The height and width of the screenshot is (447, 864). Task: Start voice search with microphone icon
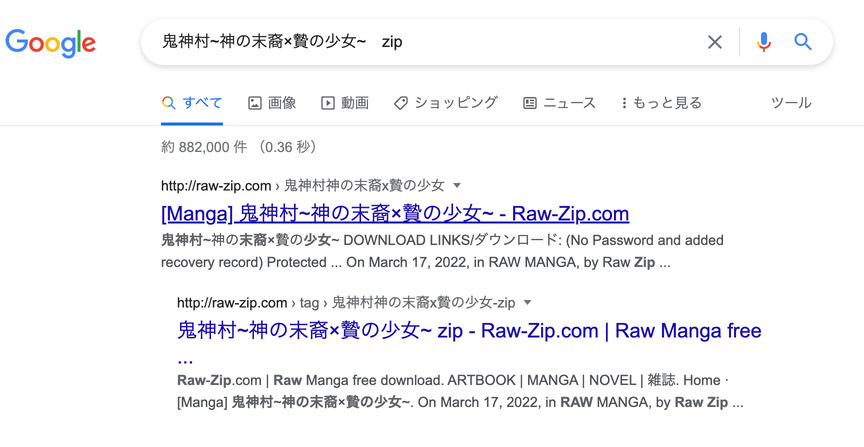pos(764,42)
